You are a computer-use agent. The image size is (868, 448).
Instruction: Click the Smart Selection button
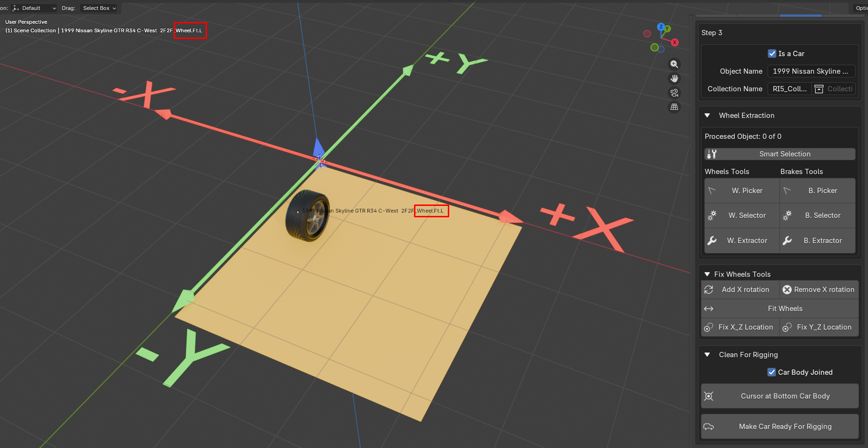point(779,154)
